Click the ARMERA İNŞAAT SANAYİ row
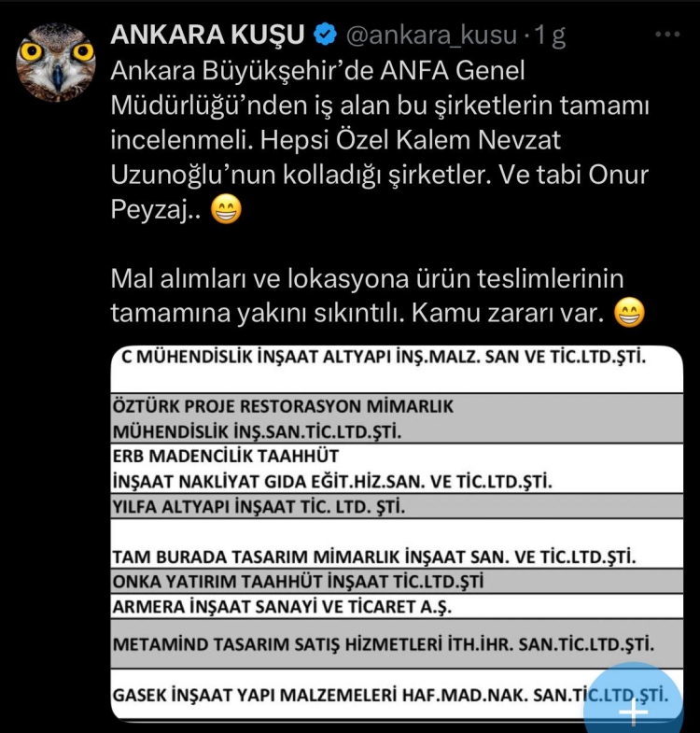The height and width of the screenshot is (733, 700). tap(397, 606)
